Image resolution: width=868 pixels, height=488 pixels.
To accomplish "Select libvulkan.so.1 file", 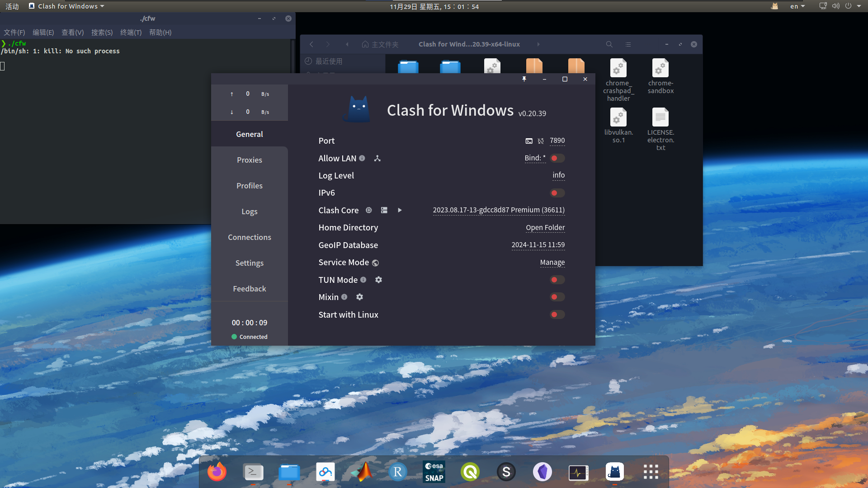I will click(x=618, y=126).
